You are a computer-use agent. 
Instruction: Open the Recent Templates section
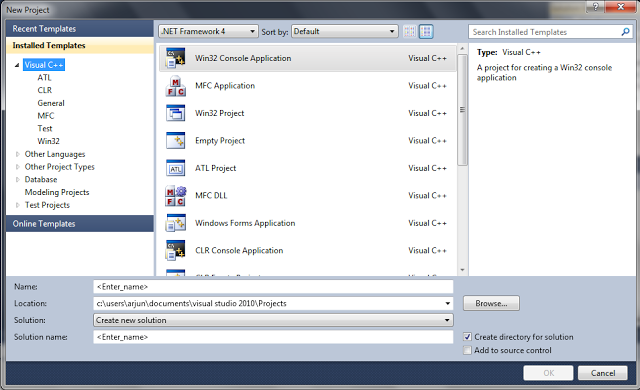(x=80, y=29)
